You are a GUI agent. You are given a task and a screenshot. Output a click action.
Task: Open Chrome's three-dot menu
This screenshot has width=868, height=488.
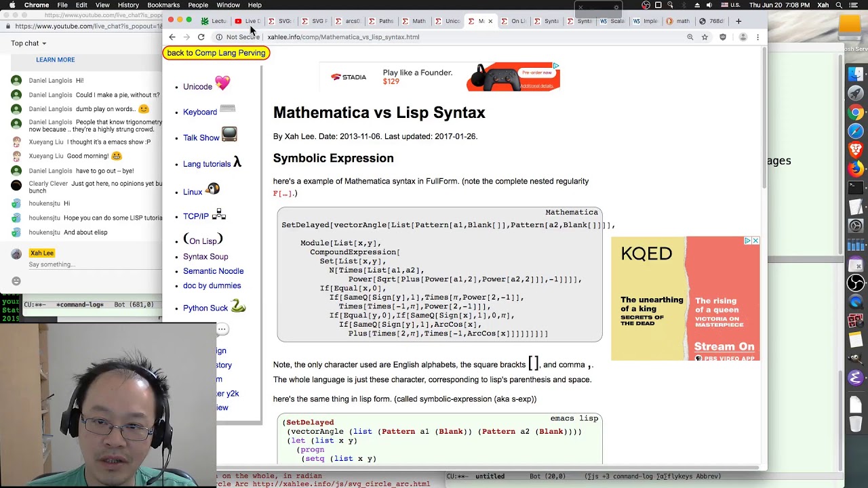tap(757, 37)
